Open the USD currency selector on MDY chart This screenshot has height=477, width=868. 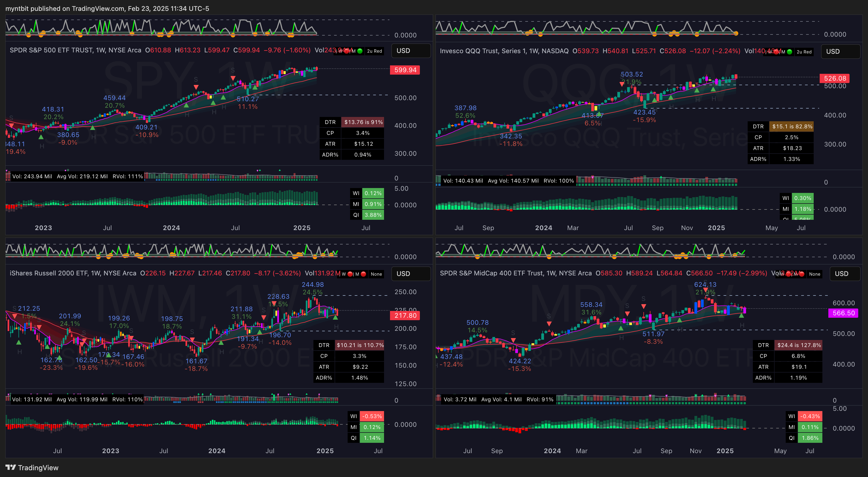tap(845, 274)
